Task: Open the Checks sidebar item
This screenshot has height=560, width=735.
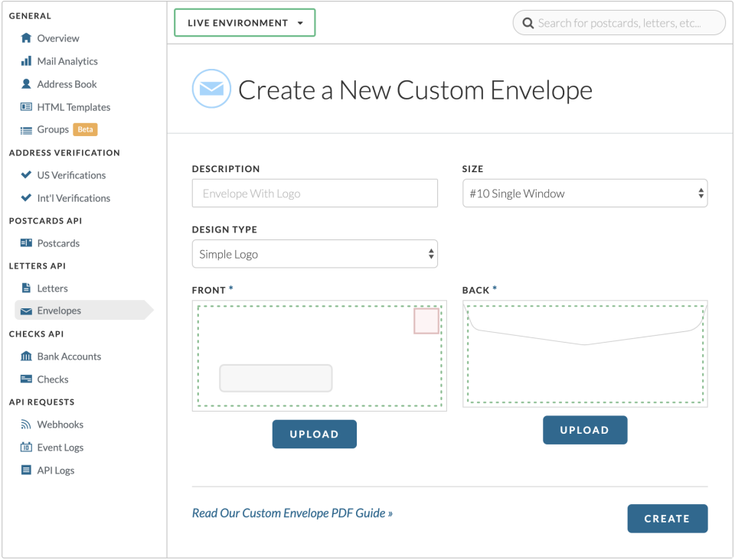Action: pyautogui.click(x=52, y=379)
